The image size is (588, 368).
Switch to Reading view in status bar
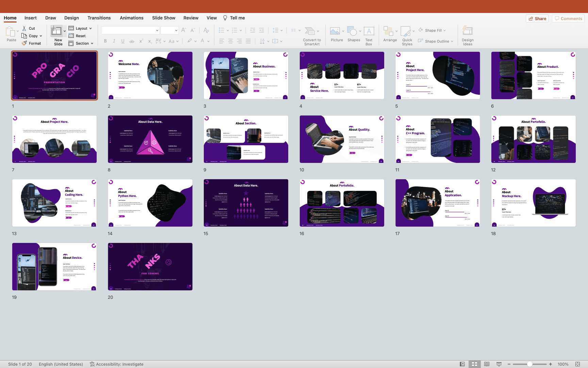point(487,364)
